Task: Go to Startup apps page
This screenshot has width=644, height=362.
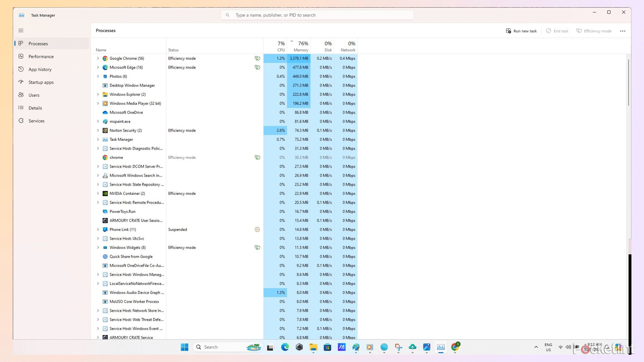Action: click(41, 82)
